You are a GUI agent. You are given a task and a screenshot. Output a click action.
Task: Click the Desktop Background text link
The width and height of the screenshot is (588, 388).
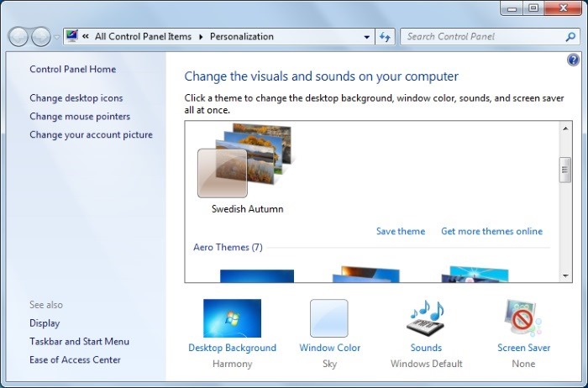click(232, 348)
